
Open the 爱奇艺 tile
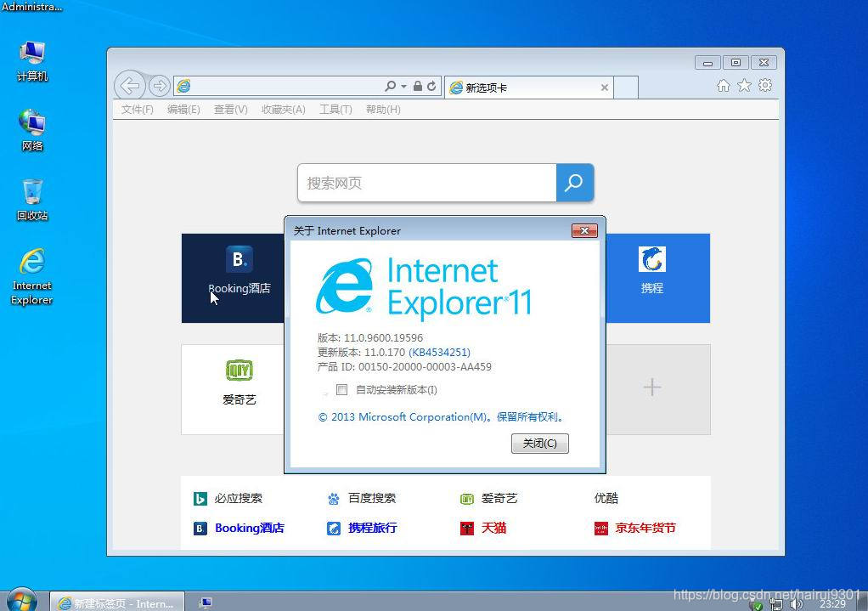[x=233, y=389]
